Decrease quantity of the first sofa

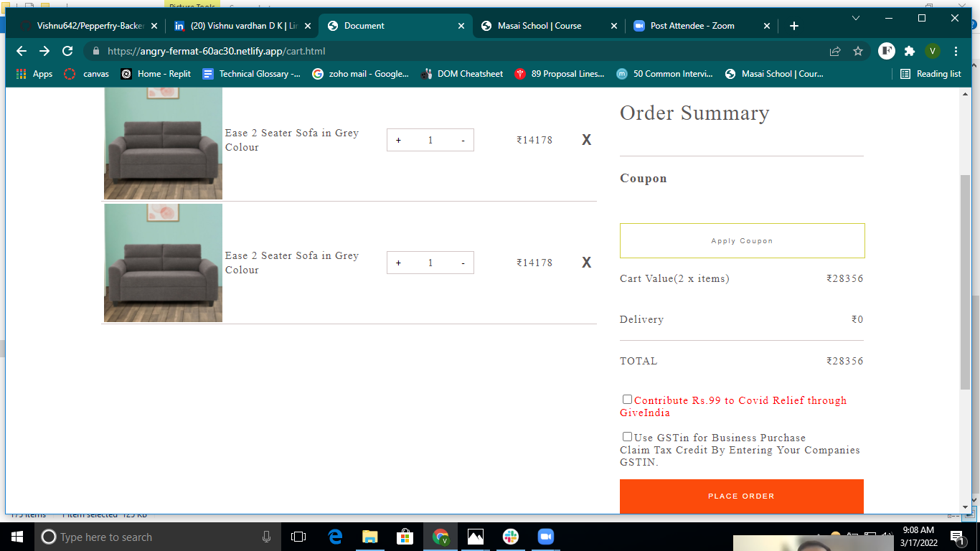coord(463,140)
